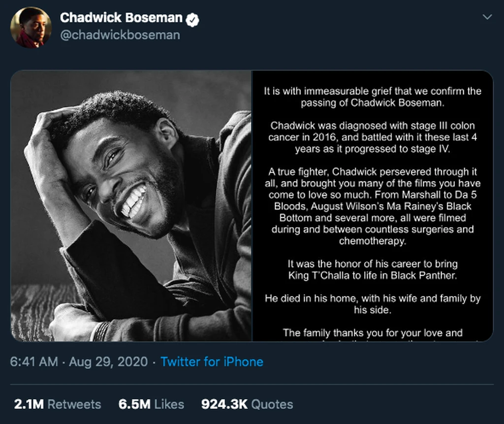
Task: View the 6.5M Likes list
Action: click(x=151, y=404)
